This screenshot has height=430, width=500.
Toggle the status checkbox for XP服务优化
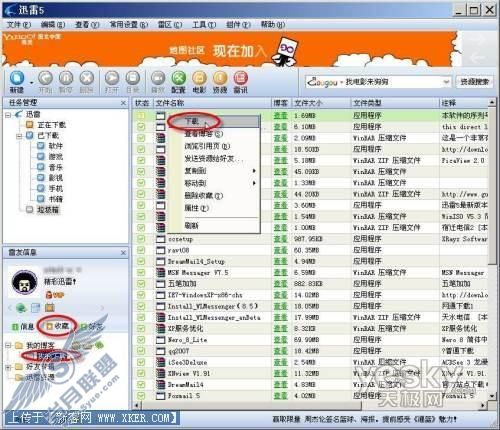141,328
